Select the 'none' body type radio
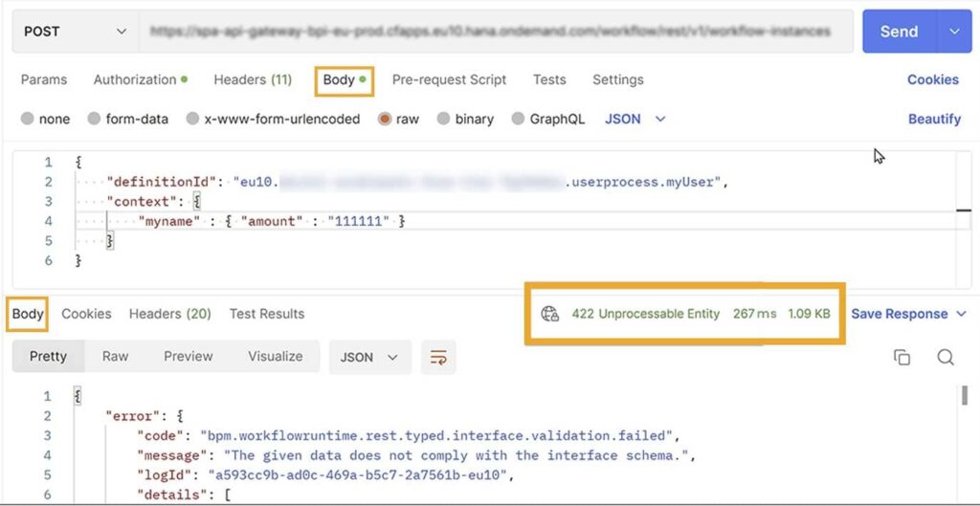The height and width of the screenshot is (506, 980). point(28,119)
